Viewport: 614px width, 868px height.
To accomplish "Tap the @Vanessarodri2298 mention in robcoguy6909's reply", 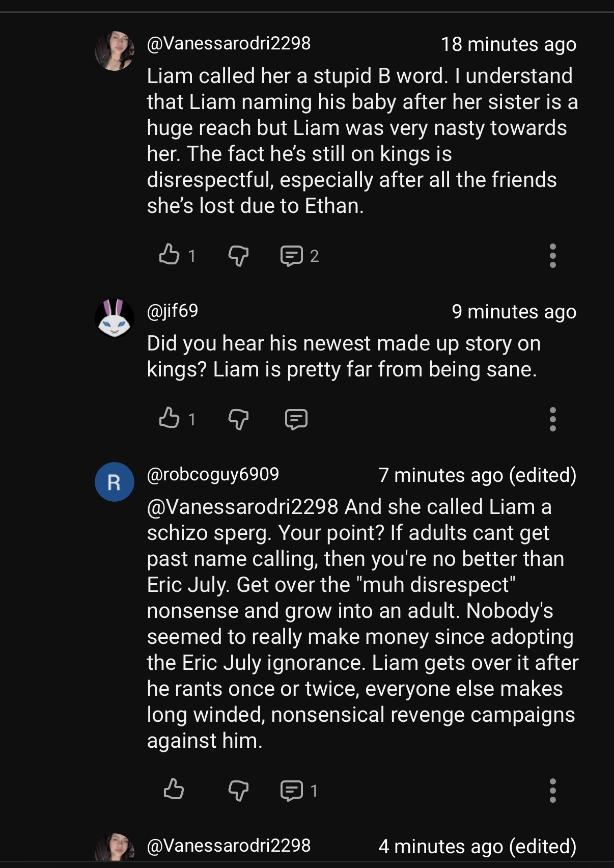I will pyautogui.click(x=243, y=507).
